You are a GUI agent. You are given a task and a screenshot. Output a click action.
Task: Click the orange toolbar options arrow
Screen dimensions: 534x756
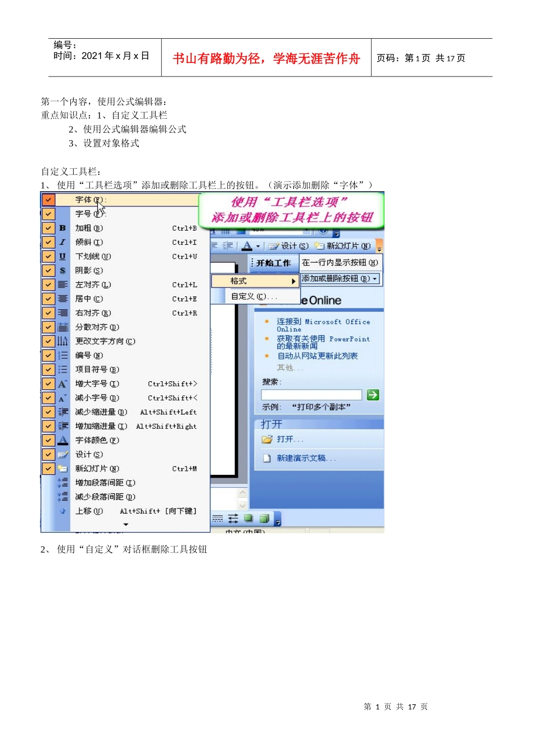tap(379, 246)
